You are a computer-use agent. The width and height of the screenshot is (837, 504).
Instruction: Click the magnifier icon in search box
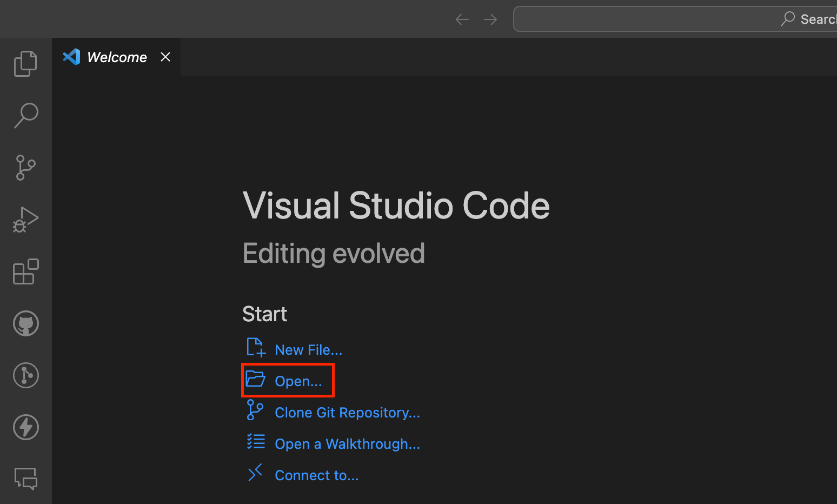(788, 19)
